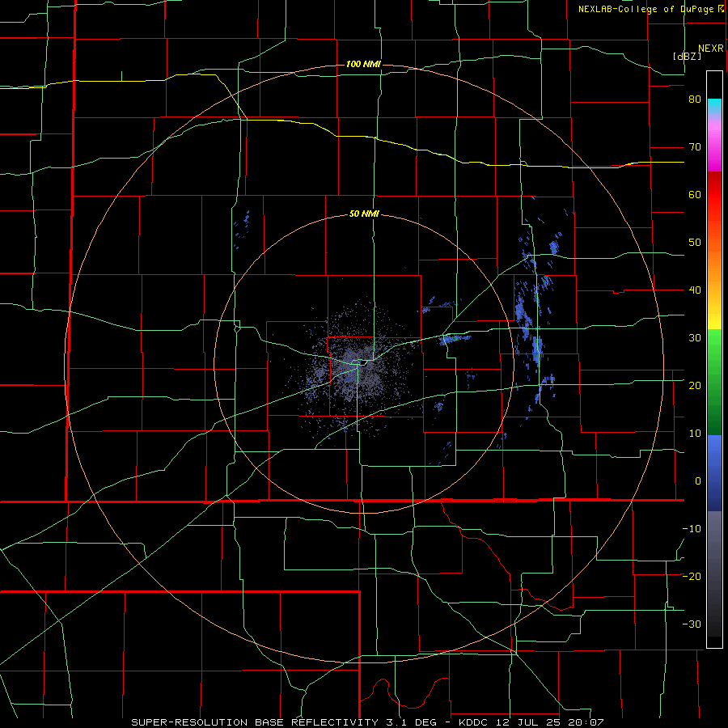Click the -30 value on the dBZ scale

click(692, 624)
